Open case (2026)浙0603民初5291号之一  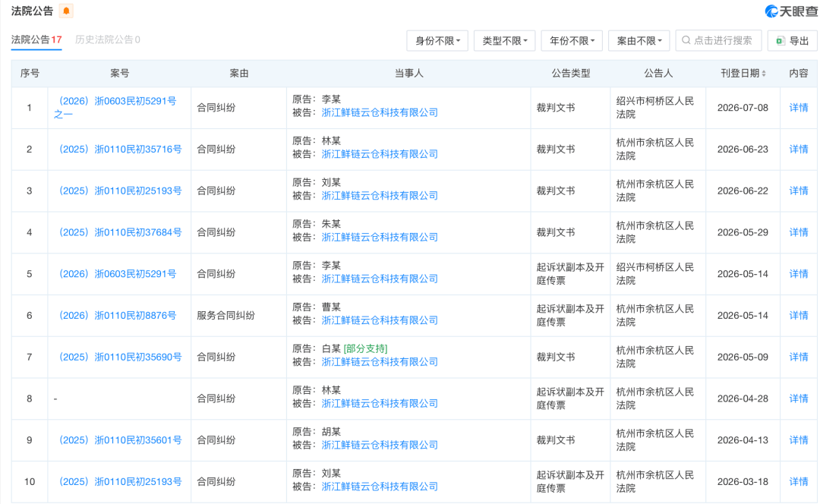coord(115,108)
